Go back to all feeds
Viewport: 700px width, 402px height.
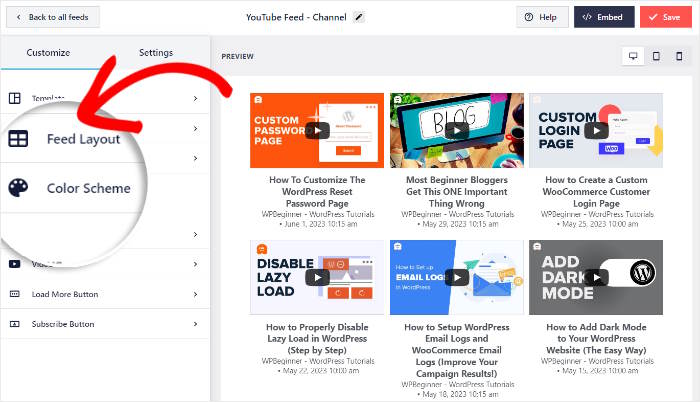pos(53,17)
